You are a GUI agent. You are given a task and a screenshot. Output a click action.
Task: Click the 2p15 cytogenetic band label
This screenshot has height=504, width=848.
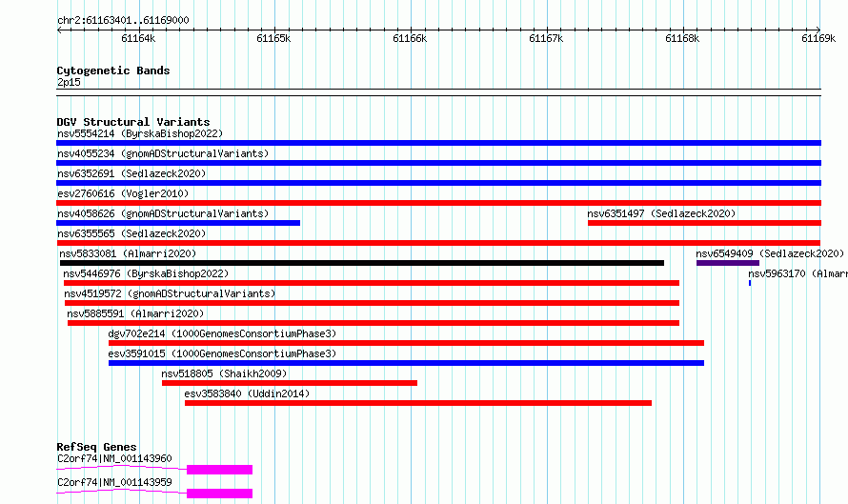69,82
